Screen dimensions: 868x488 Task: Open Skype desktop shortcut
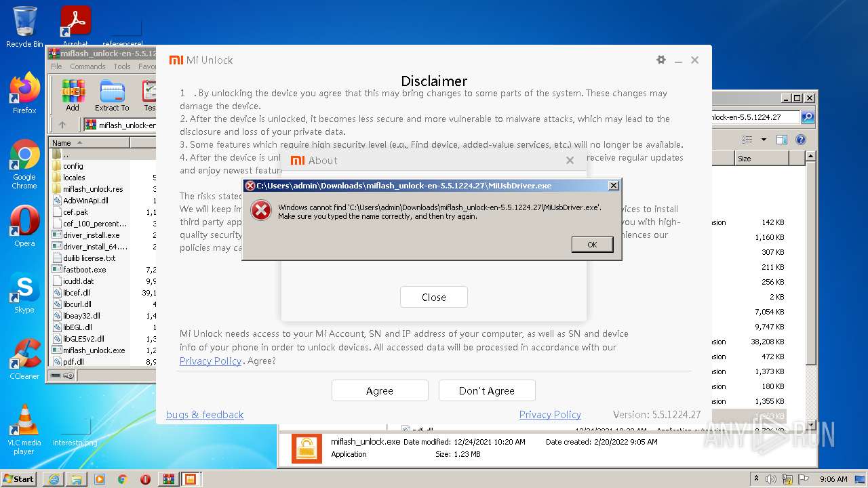pos(24,293)
